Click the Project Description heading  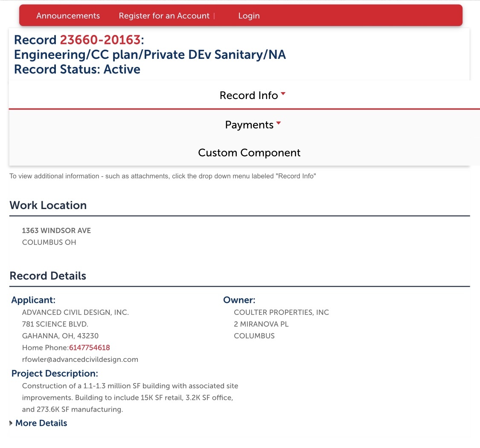coord(55,373)
